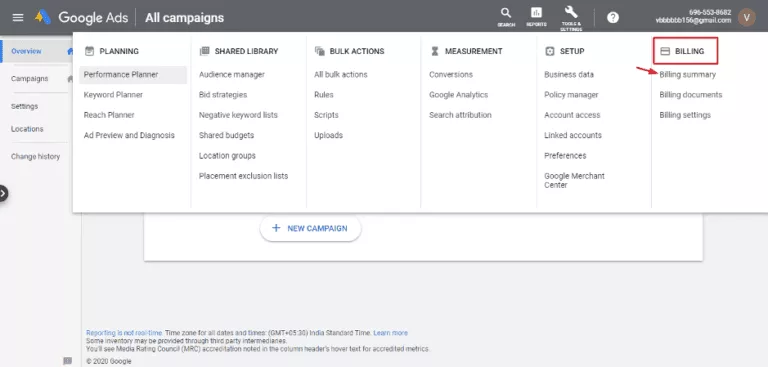Image resolution: width=768 pixels, height=367 pixels.
Task: Open Keyword Planner
Action: tap(113, 95)
